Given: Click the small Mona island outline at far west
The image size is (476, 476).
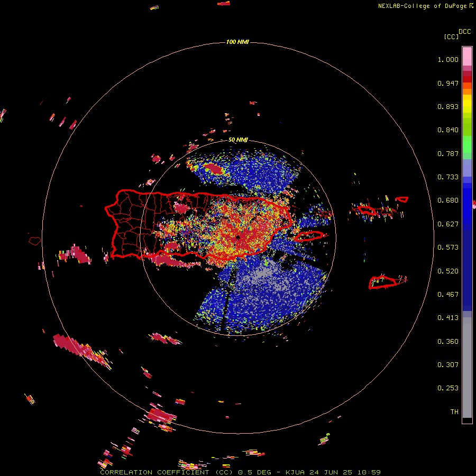Looking at the screenshot, I should (35, 241).
